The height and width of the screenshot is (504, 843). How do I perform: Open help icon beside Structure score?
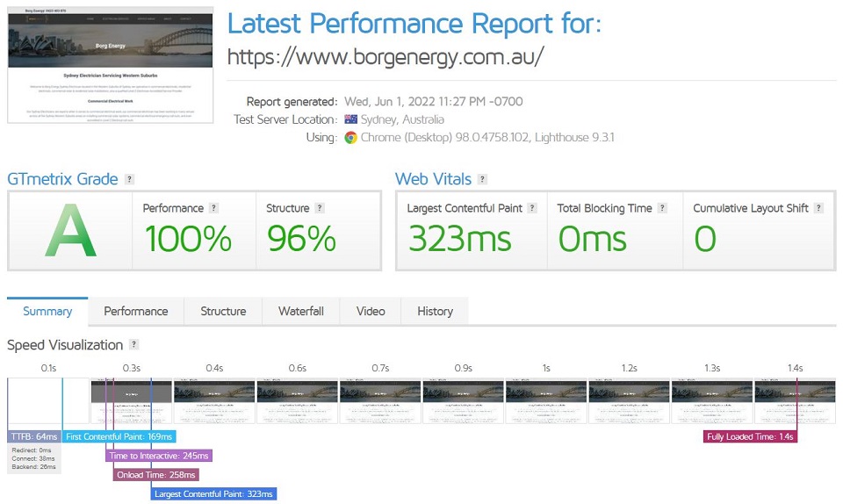coord(320,208)
